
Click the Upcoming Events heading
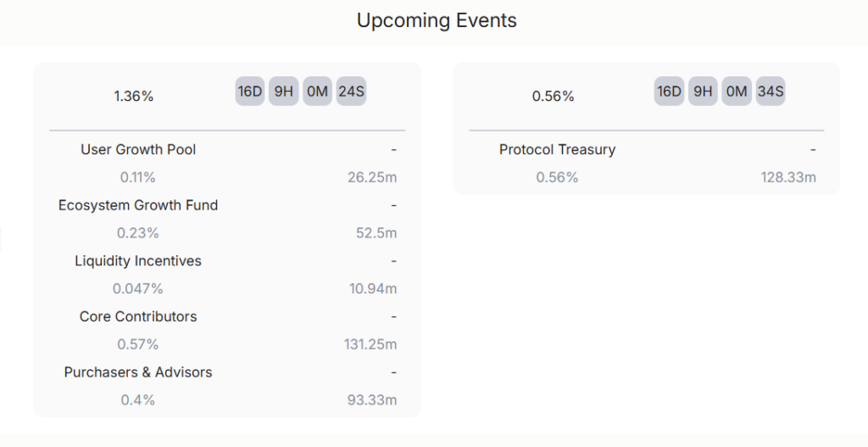point(437,20)
